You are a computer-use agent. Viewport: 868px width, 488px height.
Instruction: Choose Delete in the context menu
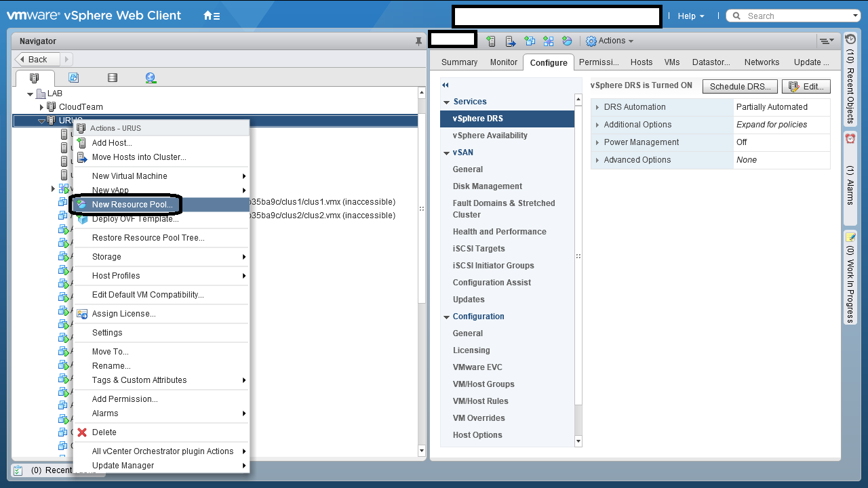pos(104,432)
